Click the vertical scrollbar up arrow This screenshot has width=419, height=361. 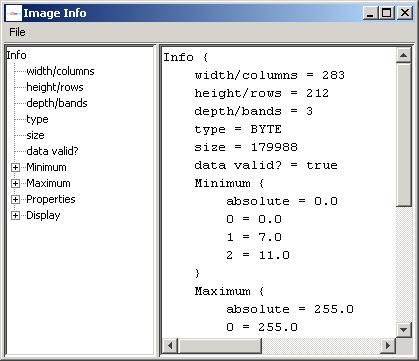pyautogui.click(x=404, y=55)
